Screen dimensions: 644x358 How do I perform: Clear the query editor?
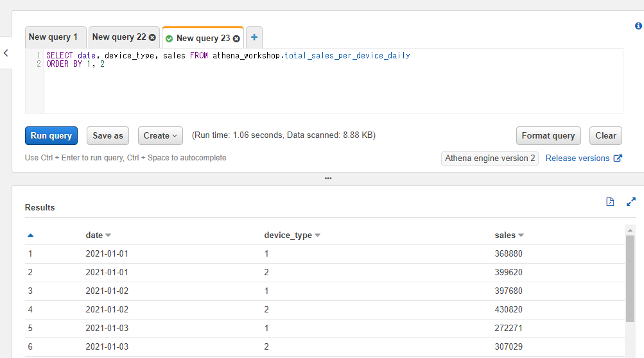point(606,135)
